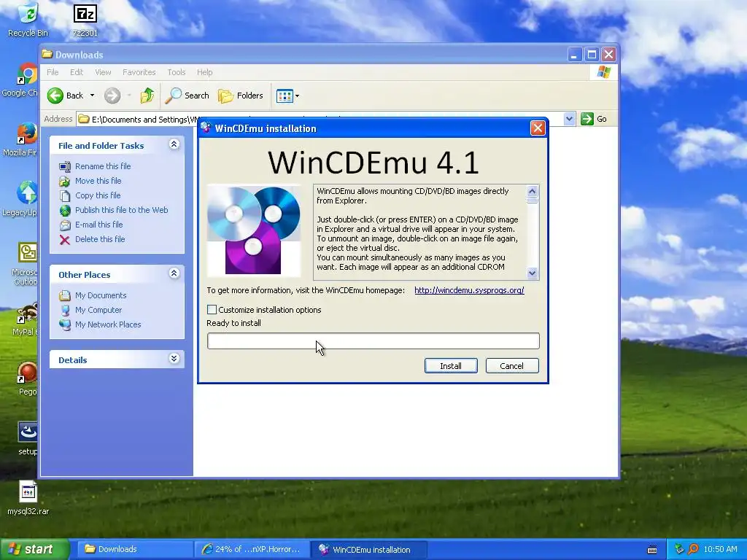Switch to the 24% download taskbar button
The width and height of the screenshot is (747, 560).
[252, 550]
